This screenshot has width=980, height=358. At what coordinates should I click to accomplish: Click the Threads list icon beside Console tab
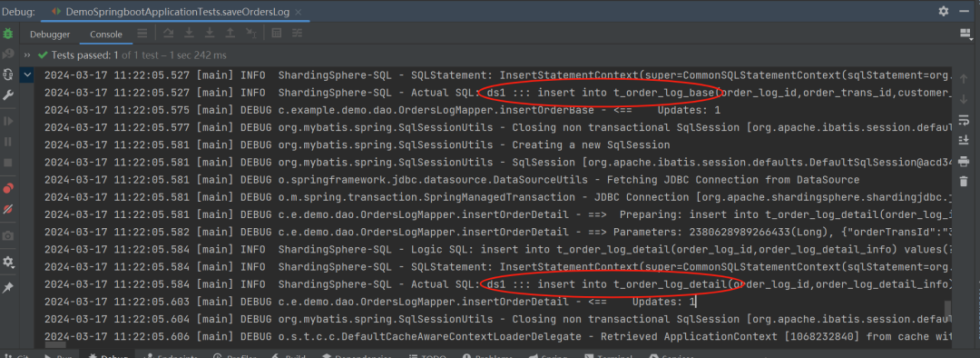[142, 34]
